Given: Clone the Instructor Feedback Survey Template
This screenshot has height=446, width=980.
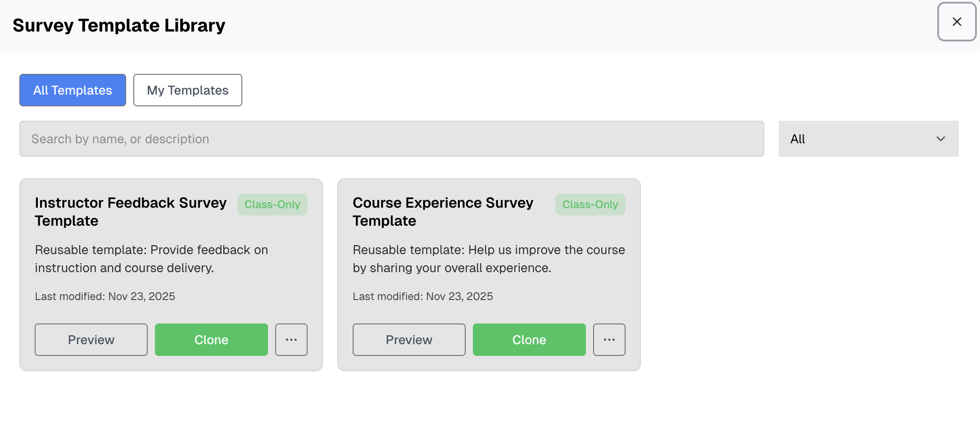Looking at the screenshot, I should pyautogui.click(x=211, y=340).
